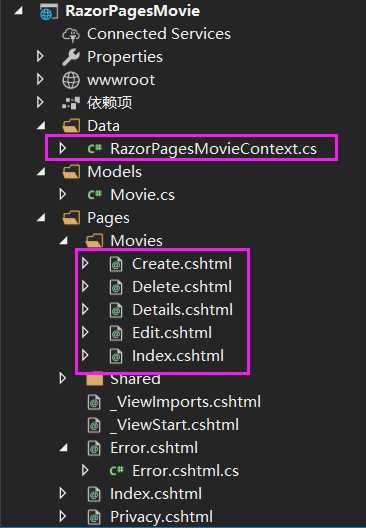Viewport: 366px width, 528px height.
Task: Expand the RazorPagesMovieContext.cs node
Action: point(63,148)
